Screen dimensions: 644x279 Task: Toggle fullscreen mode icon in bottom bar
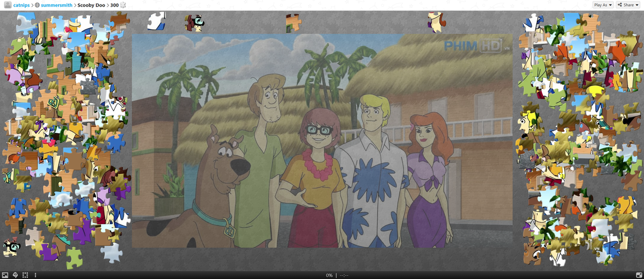click(639, 275)
